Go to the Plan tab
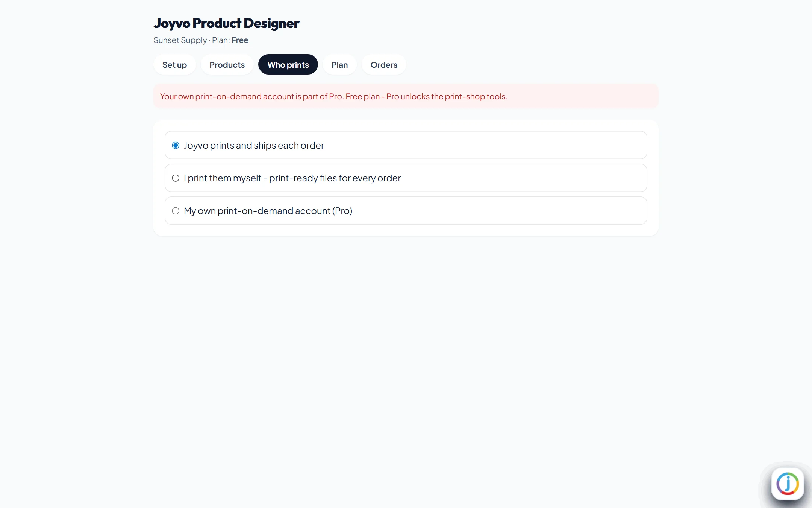This screenshot has width=812, height=508. point(339,65)
